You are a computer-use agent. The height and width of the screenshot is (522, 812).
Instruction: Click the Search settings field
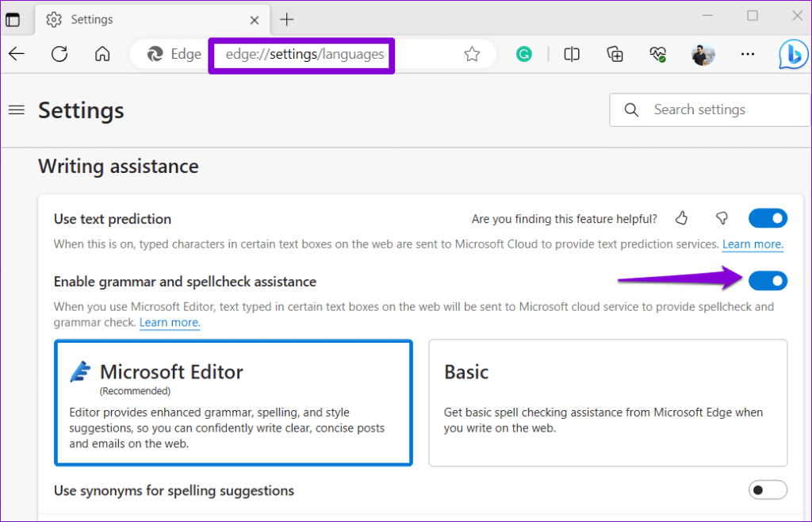coord(710,109)
